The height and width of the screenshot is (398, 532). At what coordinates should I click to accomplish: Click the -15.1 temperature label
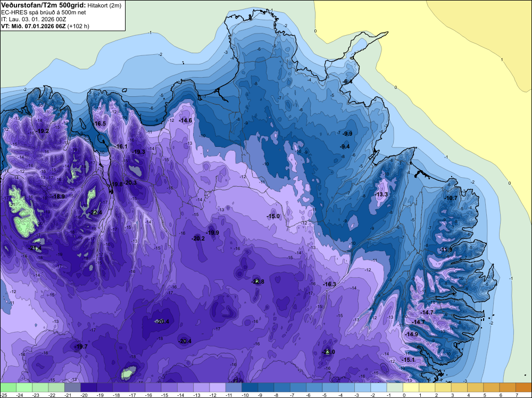click(409, 360)
